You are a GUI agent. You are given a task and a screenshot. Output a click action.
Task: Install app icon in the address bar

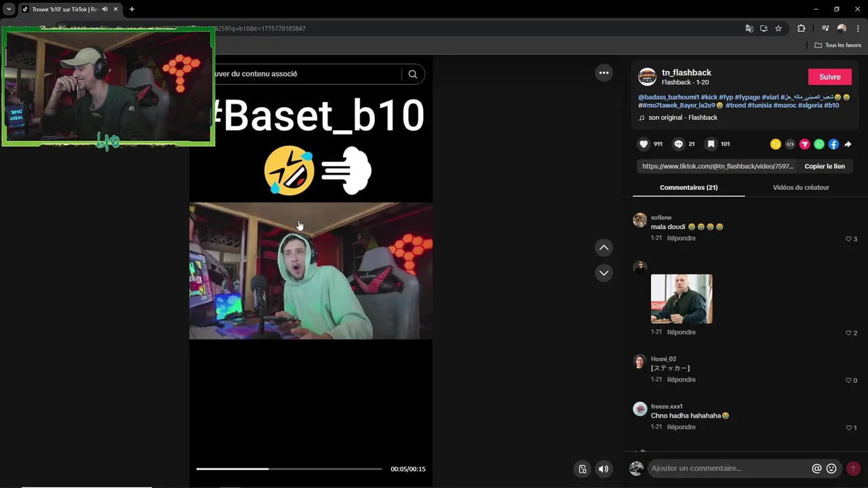[764, 28]
